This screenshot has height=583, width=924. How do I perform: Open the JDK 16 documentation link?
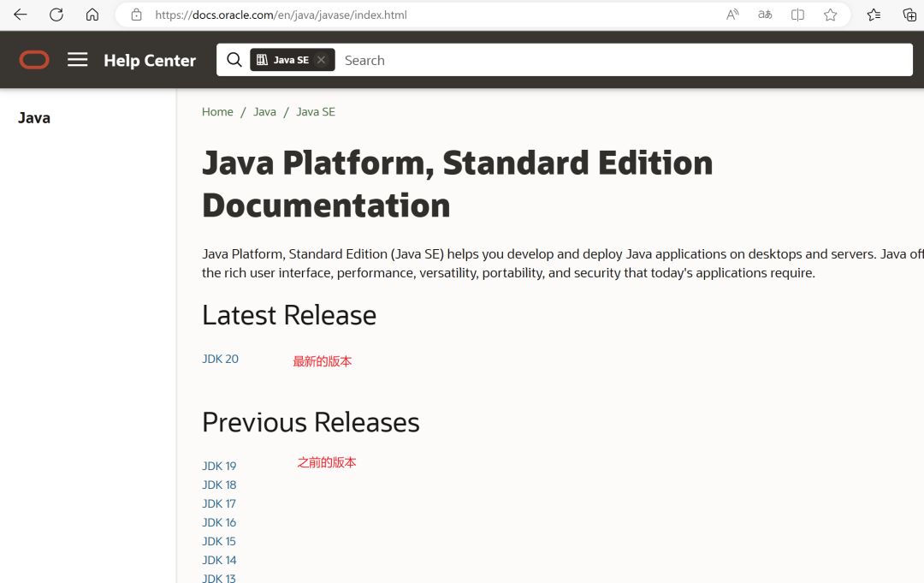[x=219, y=522]
